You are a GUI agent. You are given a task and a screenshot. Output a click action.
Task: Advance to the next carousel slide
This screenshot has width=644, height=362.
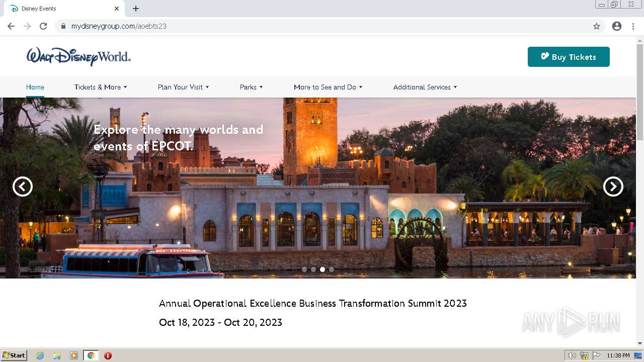coord(613,187)
